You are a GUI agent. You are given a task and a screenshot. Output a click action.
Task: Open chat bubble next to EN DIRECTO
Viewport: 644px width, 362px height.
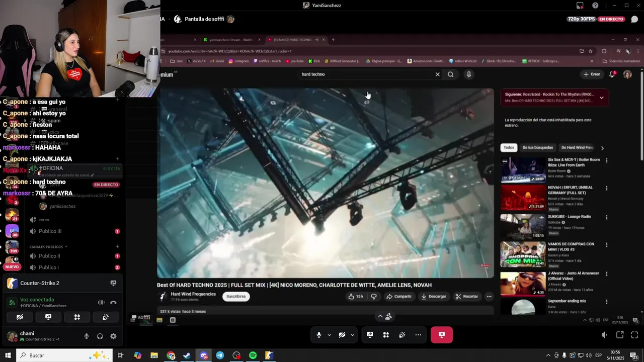[634, 19]
